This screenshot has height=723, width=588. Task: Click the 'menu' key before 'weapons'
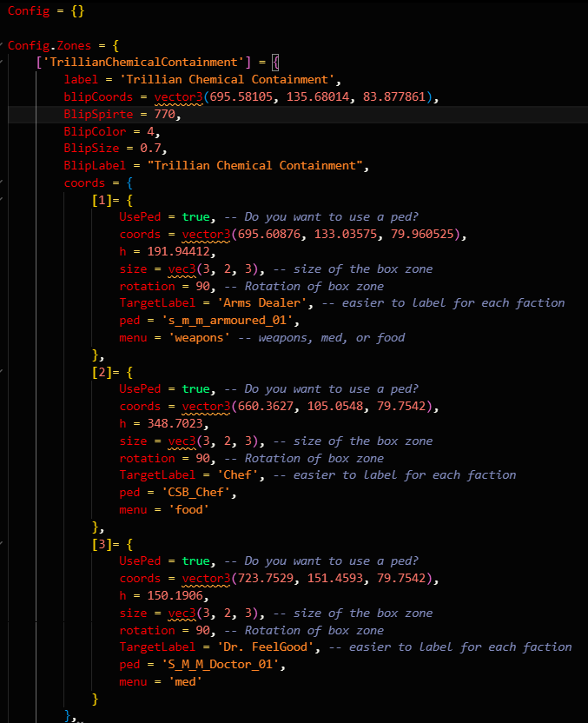pyautogui.click(x=133, y=337)
